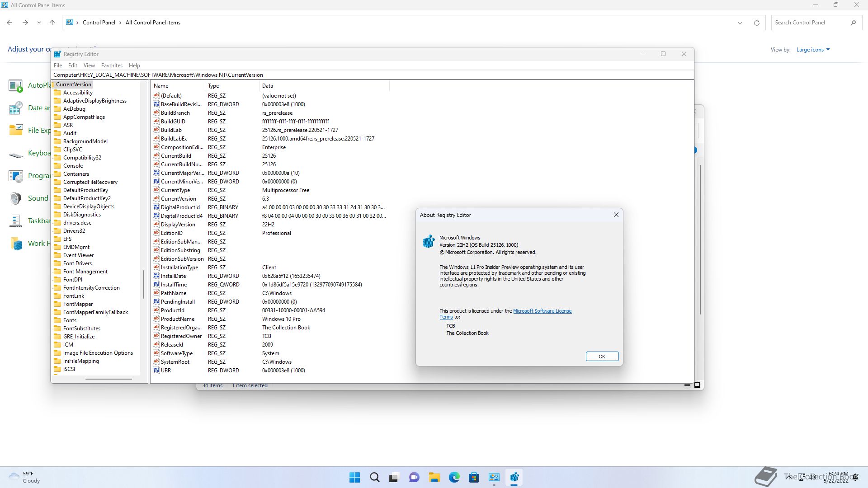
Task: Click the Registry Editor title bar icon
Action: tap(57, 54)
